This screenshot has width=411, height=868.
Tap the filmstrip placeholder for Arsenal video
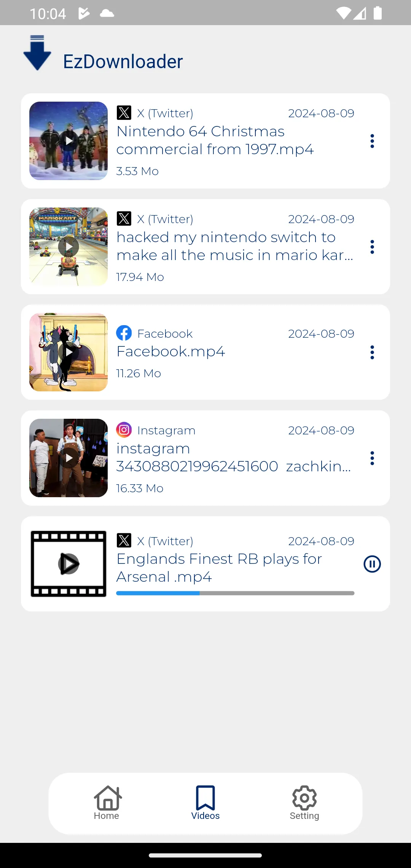(68, 564)
